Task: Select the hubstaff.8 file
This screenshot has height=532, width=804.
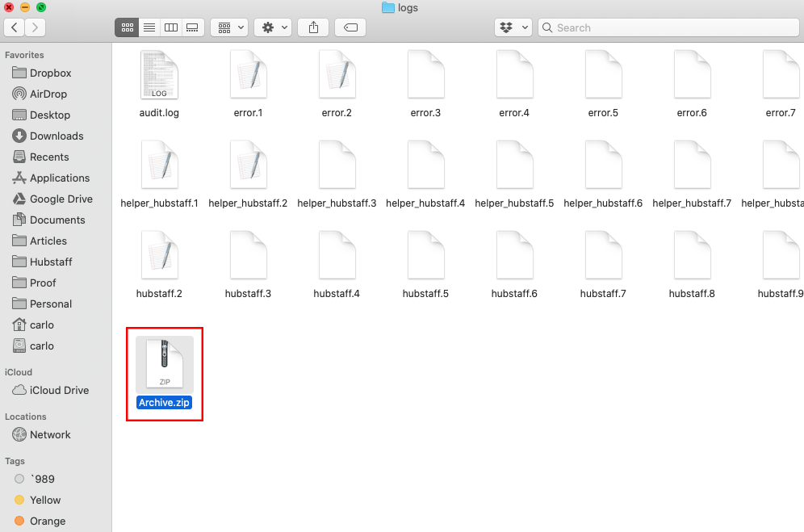Action: [692, 266]
